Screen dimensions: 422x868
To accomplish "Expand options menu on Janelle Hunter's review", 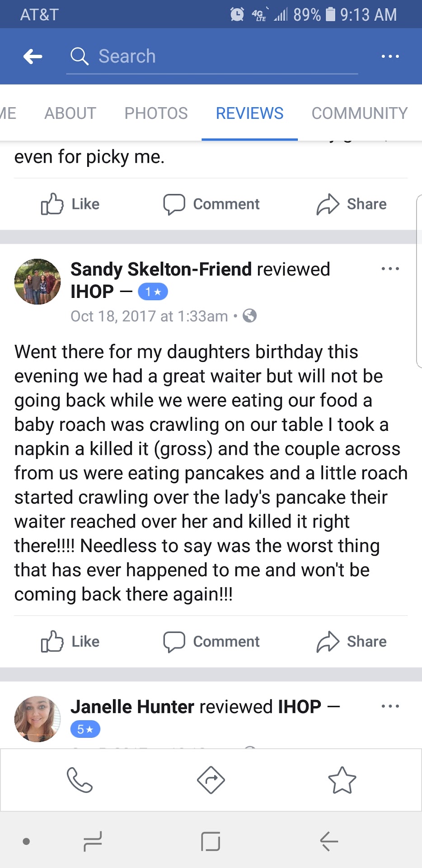I will 390,706.
